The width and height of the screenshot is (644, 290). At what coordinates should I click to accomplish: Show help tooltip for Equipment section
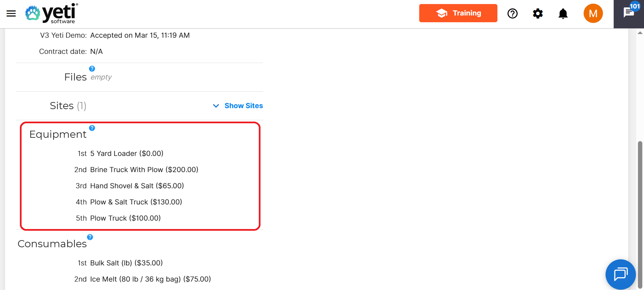click(92, 128)
